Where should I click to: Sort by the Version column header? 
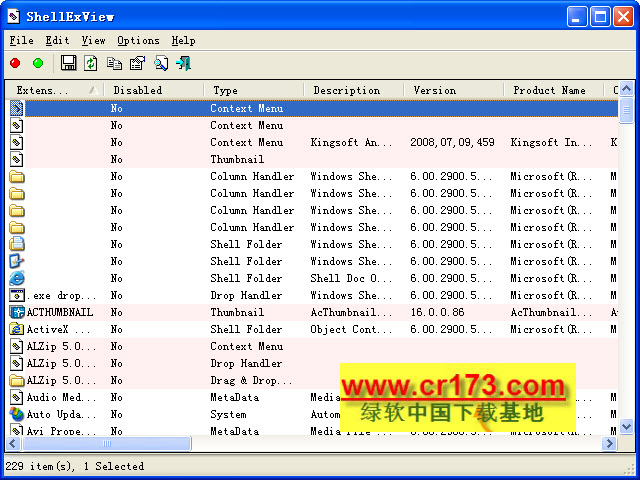point(453,90)
